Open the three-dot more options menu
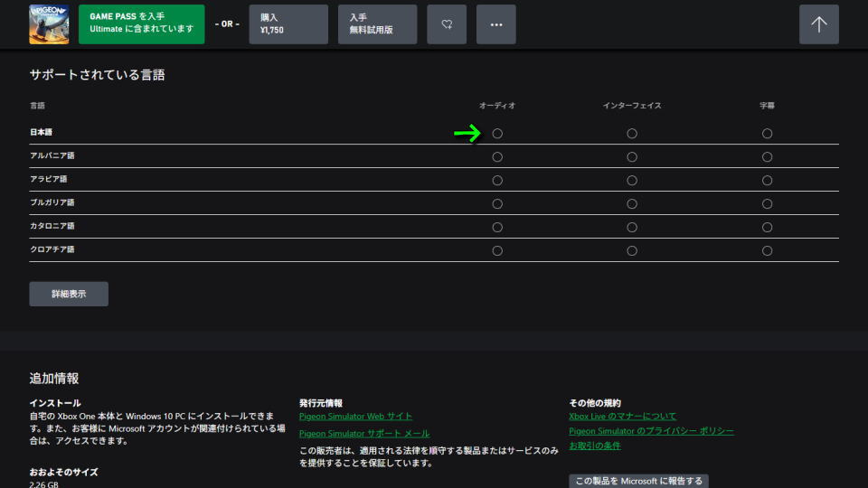Viewport: 868px width, 488px height. 495,24
